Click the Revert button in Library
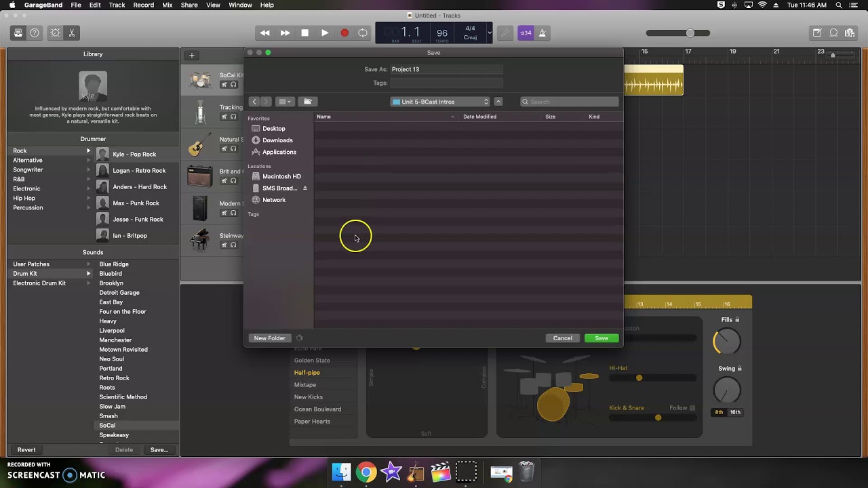Screen dimensions: 868x488 tap(26, 450)
